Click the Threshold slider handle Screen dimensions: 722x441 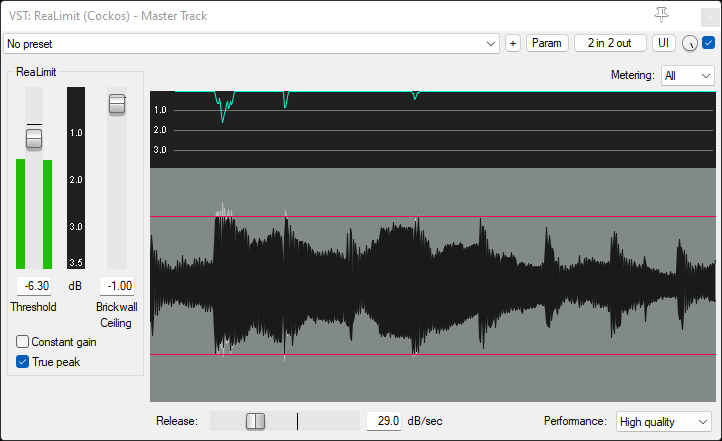pos(34,139)
